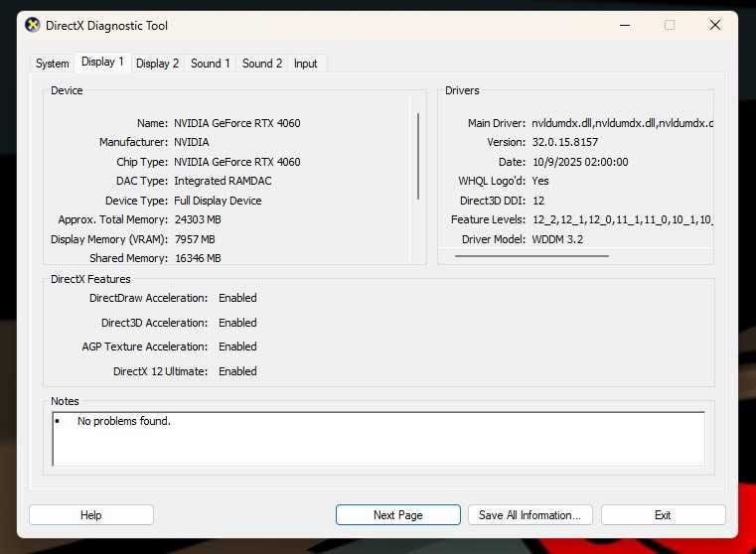The image size is (756, 554).
Task: Minimize the DirectX Diagnostic Tool window
Action: (625, 25)
